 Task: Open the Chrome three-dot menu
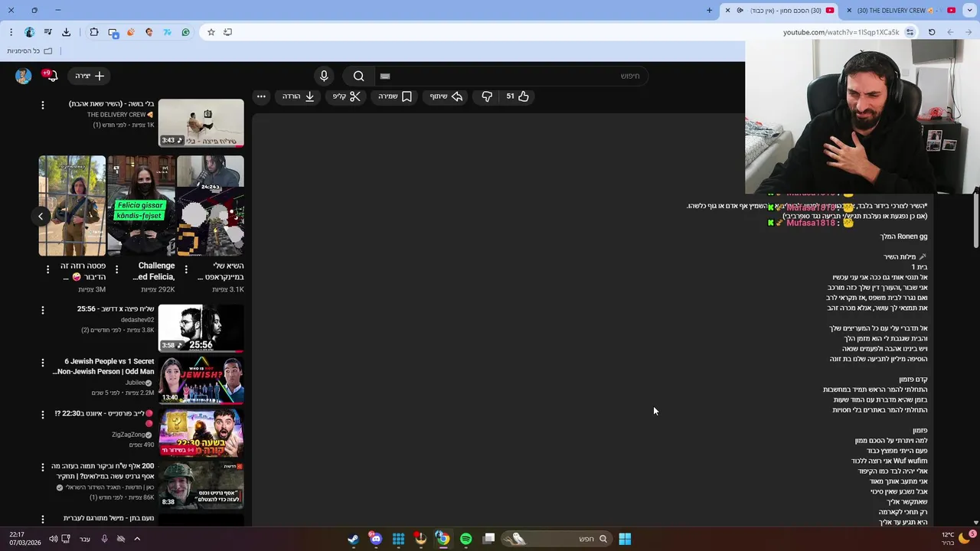click(11, 32)
